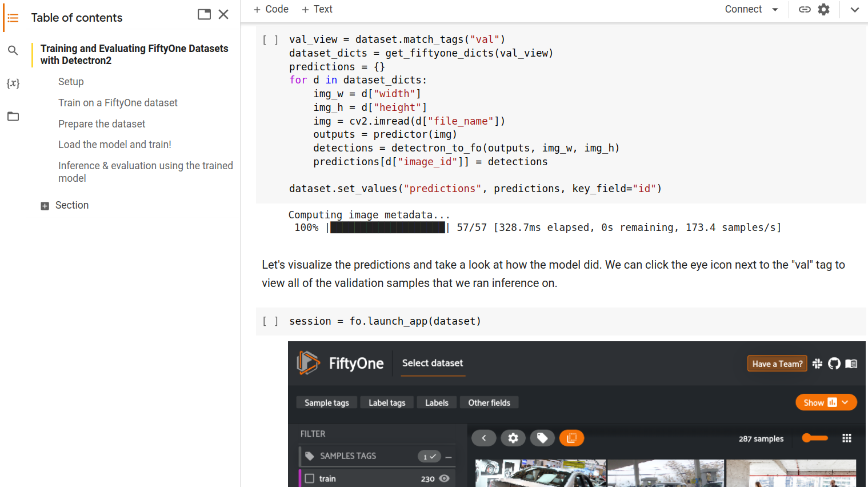
Task: Switch to the Other fields tab
Action: pos(489,402)
